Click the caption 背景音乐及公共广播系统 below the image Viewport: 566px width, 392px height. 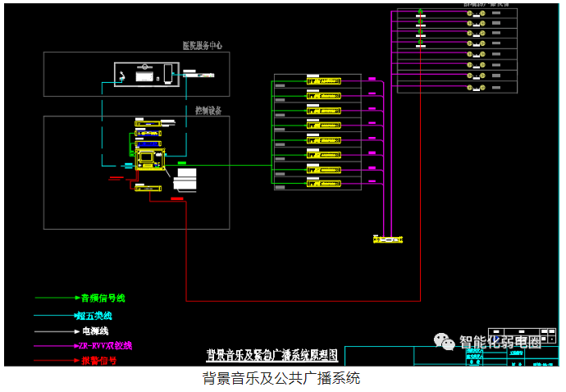click(281, 378)
